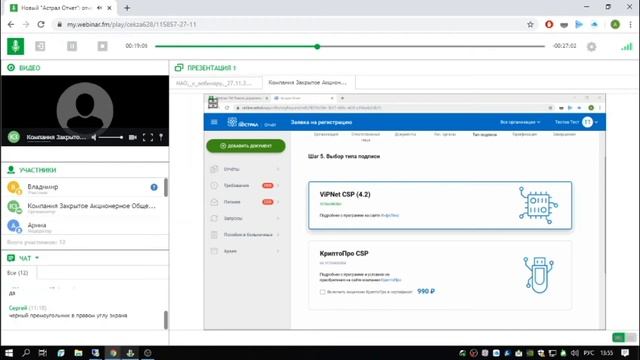Click the playback progress slider handle
640x360 pixels.
pyautogui.click(x=317, y=47)
